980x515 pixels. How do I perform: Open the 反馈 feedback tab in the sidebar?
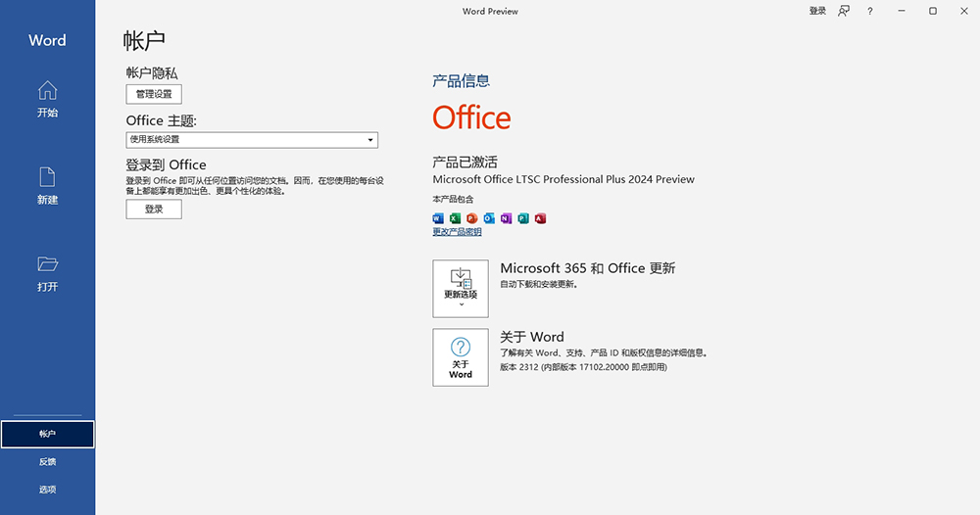coord(47,462)
